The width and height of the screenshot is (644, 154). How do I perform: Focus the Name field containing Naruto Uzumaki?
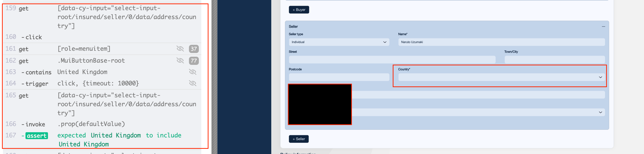pyautogui.click(x=502, y=42)
